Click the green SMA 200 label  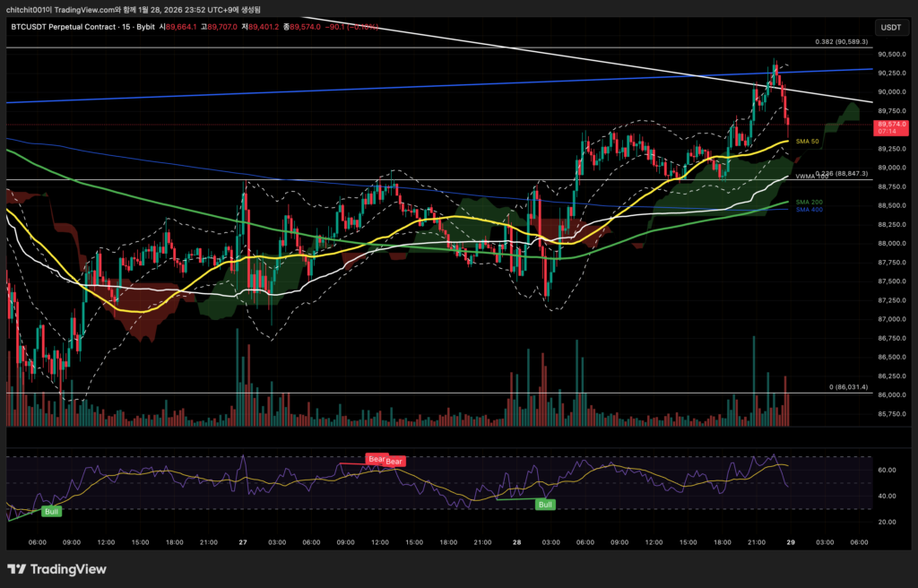click(809, 203)
